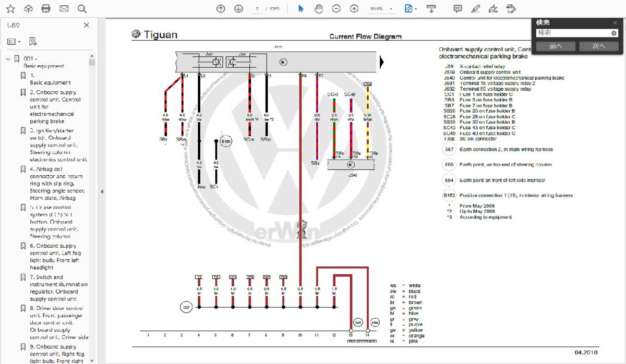Click legend entry 'J519 Onboard supply control unit'
Viewport: 626px width, 364px height.
click(x=483, y=72)
